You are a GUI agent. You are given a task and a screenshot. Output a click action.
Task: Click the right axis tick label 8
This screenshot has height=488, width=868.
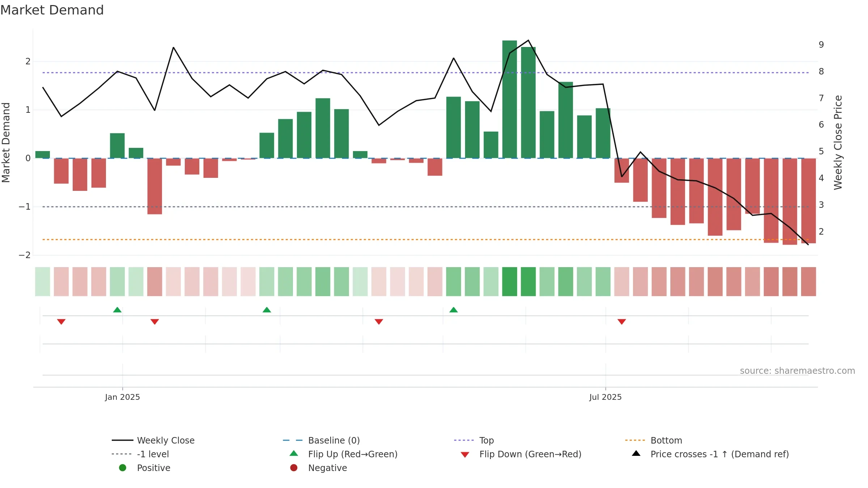821,72
